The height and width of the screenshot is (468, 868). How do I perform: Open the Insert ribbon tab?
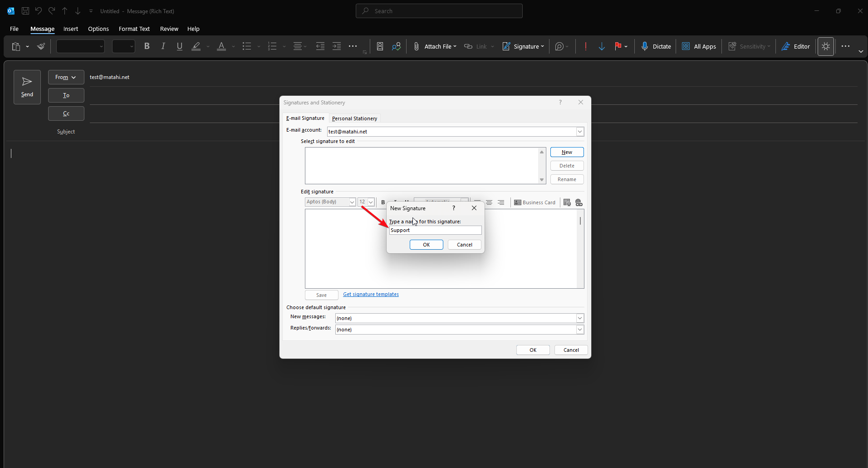[x=70, y=29]
